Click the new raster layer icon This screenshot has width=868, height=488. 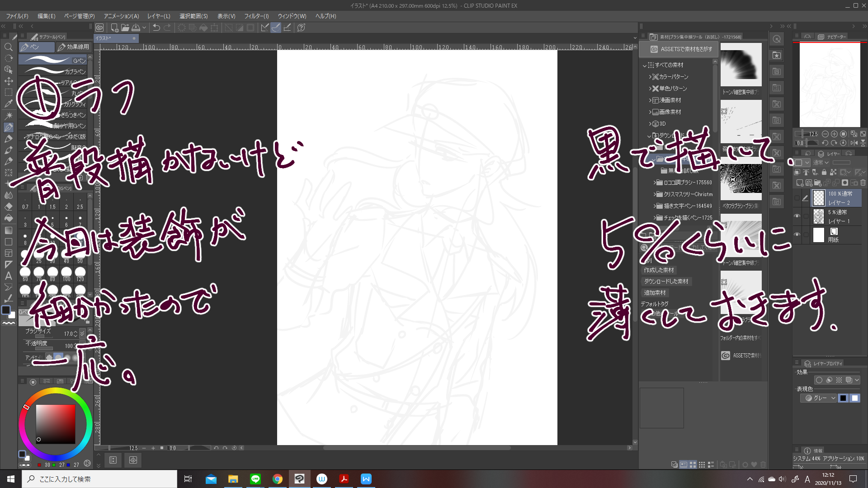click(800, 183)
